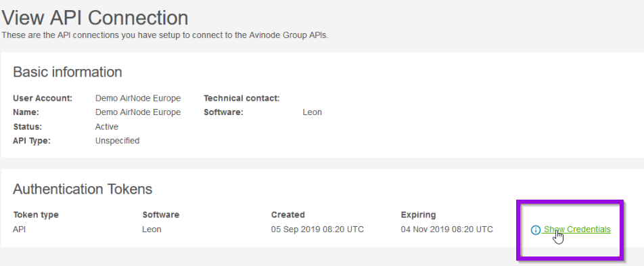
Task: Click the Name label in Basic information
Action: [x=26, y=112]
